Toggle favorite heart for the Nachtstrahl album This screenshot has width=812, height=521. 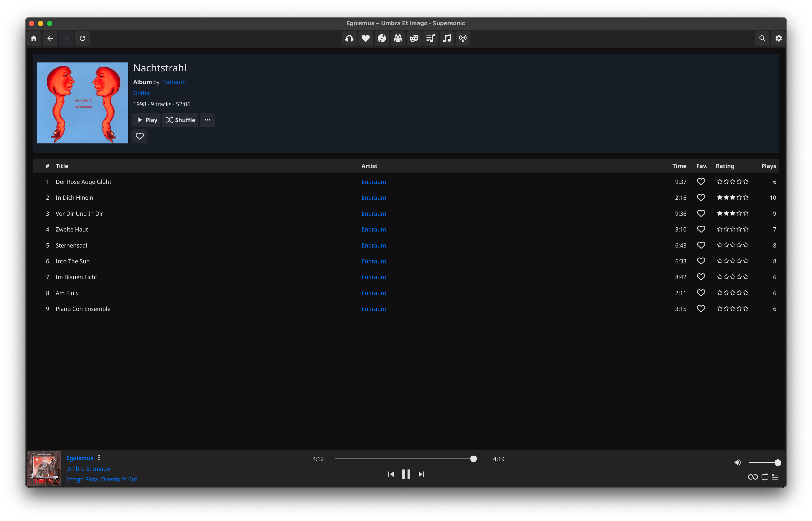(x=140, y=136)
